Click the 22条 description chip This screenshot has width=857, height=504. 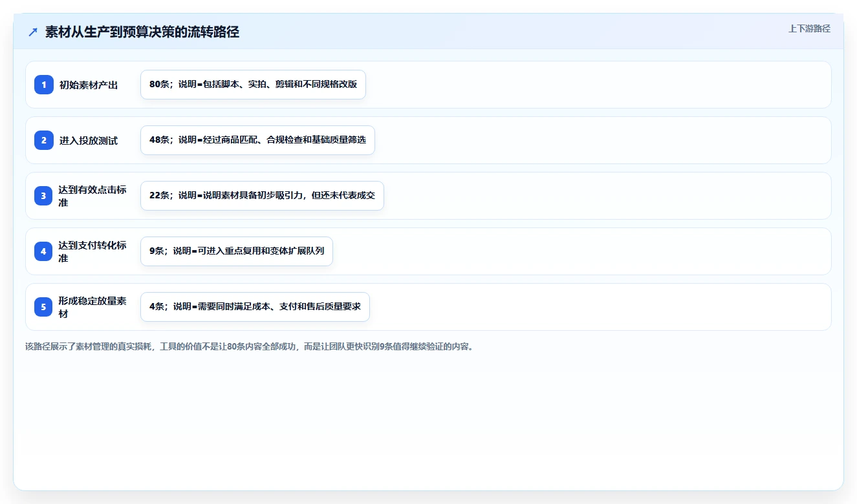(262, 196)
